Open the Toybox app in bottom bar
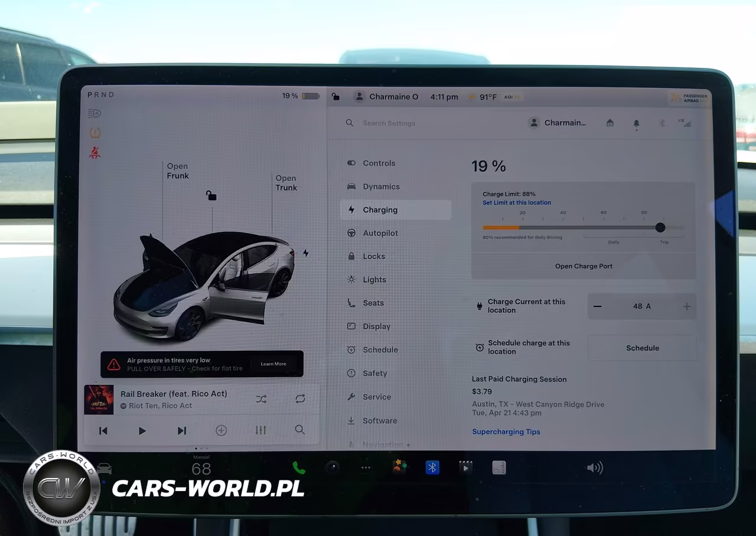The width and height of the screenshot is (756, 536). [x=400, y=468]
